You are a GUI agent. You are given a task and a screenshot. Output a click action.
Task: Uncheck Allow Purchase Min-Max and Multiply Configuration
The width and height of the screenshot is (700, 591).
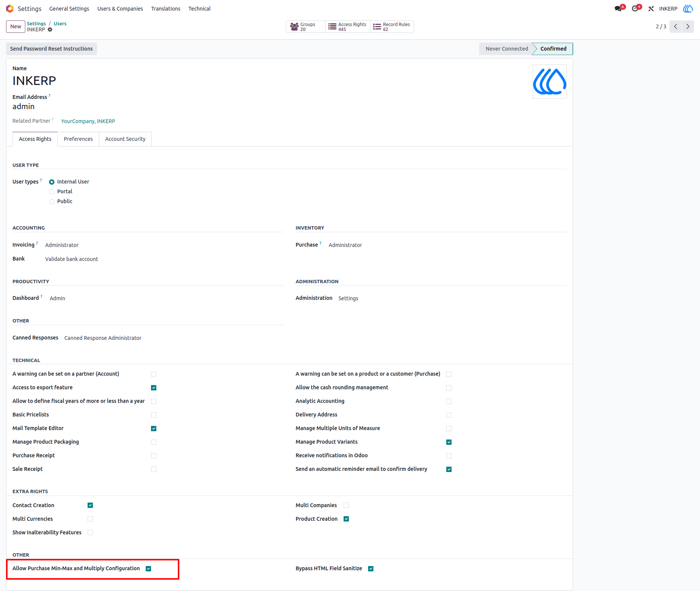click(148, 569)
